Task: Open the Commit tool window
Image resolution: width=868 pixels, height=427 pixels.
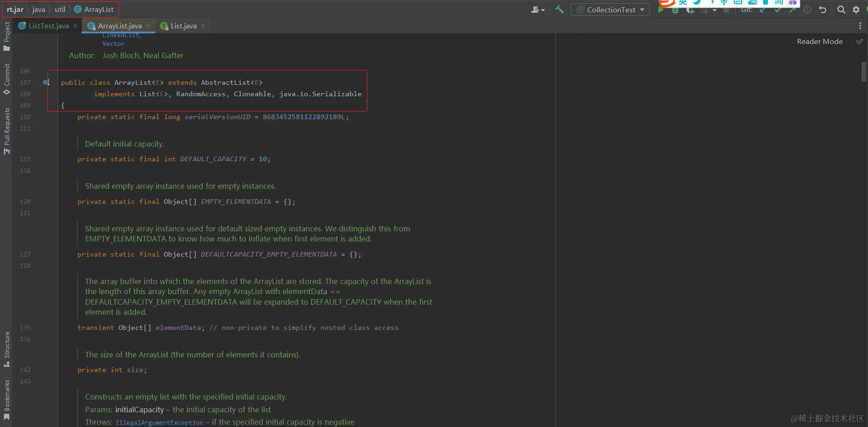Action: [x=6, y=79]
